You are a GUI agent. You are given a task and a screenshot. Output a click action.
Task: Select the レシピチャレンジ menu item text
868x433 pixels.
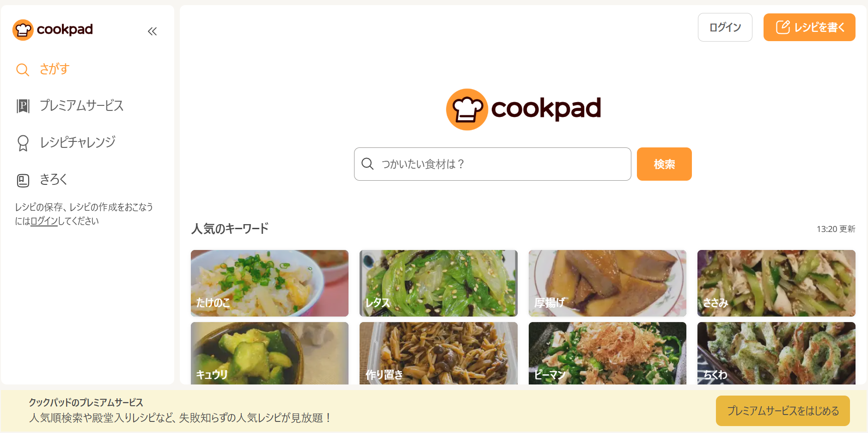(x=78, y=142)
